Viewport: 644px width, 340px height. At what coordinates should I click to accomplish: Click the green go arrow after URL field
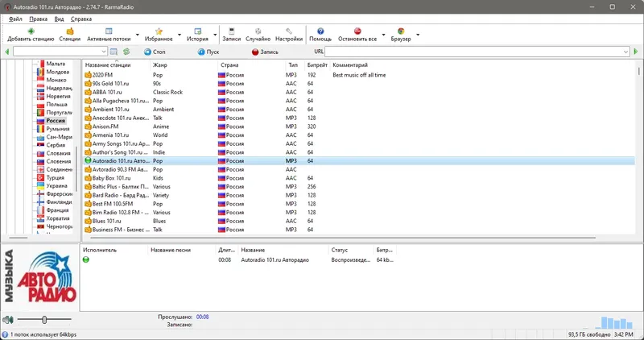pyautogui.click(x=636, y=52)
